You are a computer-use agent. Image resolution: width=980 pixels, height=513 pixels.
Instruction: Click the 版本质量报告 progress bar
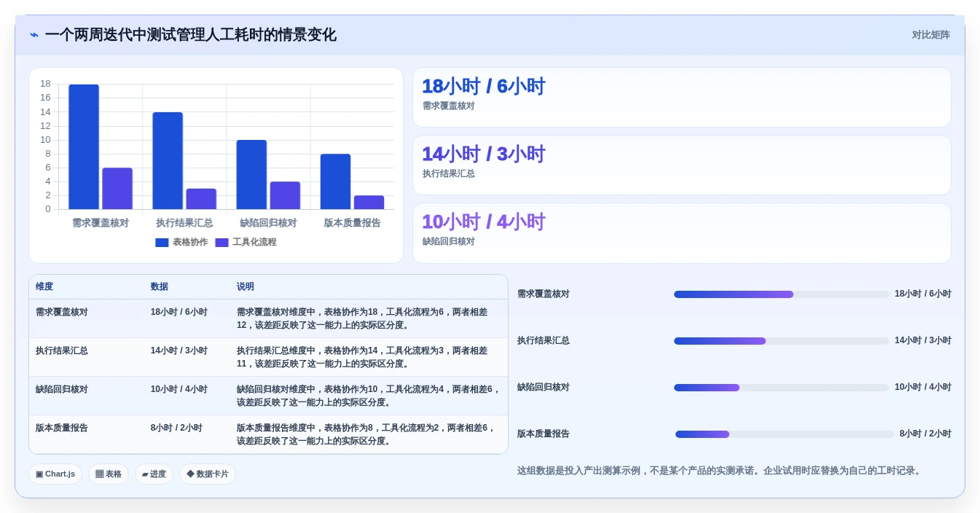(x=784, y=434)
